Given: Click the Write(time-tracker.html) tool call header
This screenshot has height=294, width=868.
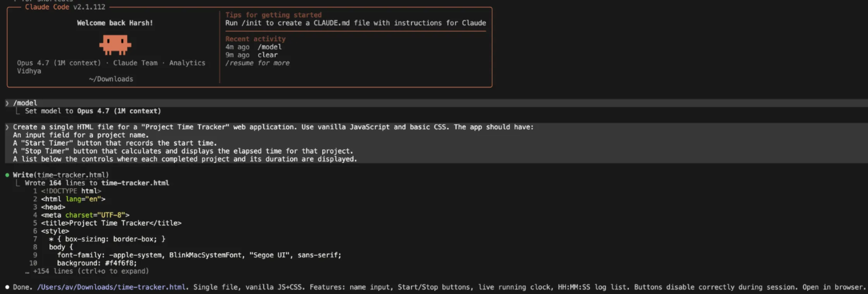Looking at the screenshot, I should [x=61, y=175].
